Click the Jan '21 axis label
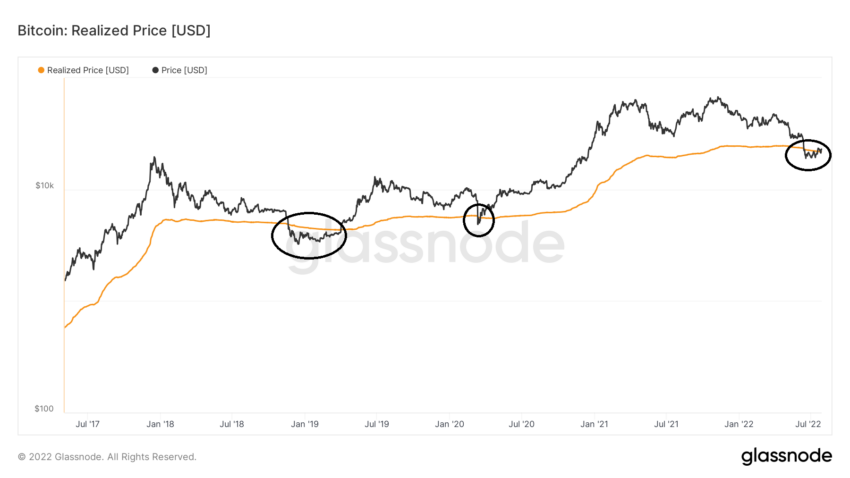 coord(594,424)
